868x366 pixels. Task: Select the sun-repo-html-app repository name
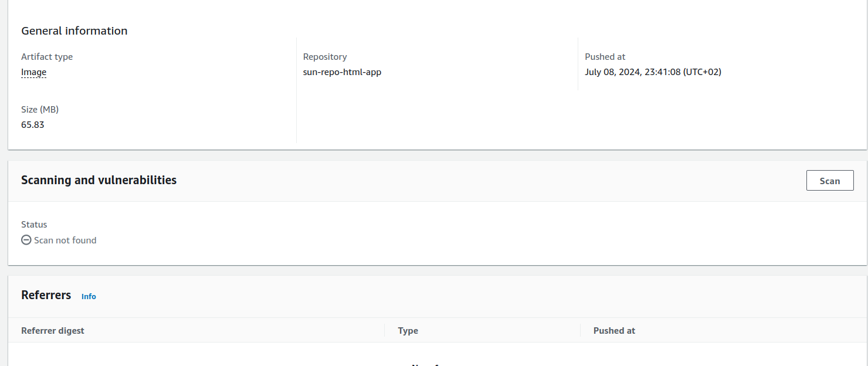(x=342, y=72)
